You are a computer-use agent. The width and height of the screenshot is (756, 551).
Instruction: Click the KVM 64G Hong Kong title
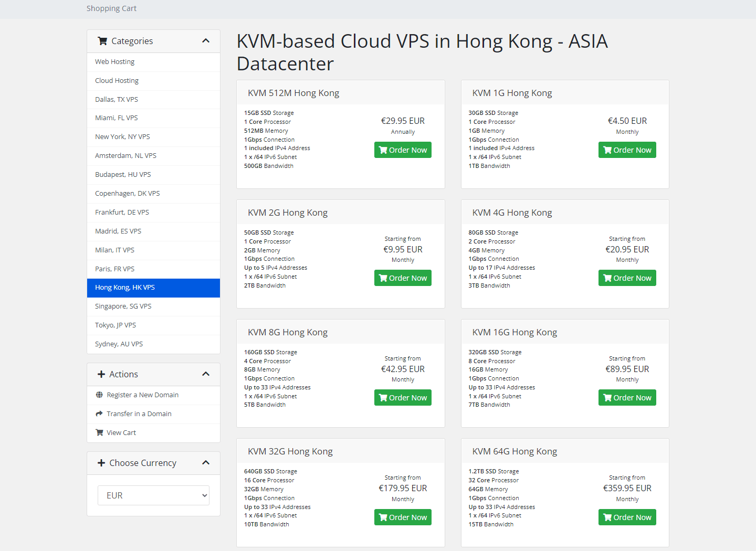pos(514,451)
